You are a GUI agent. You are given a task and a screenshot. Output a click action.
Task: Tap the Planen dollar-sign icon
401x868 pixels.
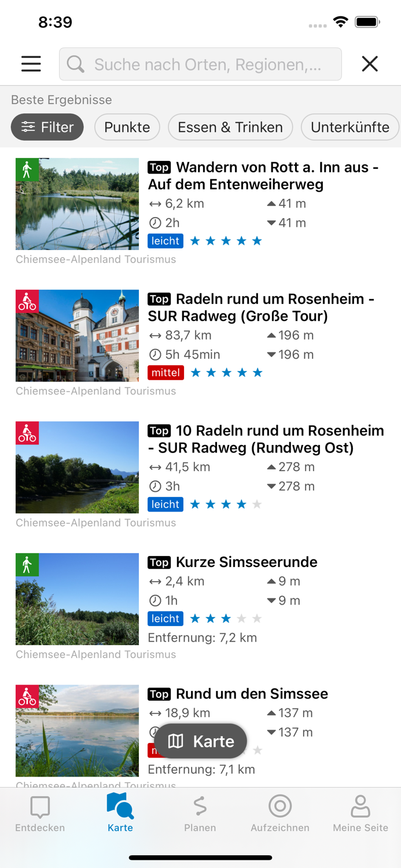[200, 806]
